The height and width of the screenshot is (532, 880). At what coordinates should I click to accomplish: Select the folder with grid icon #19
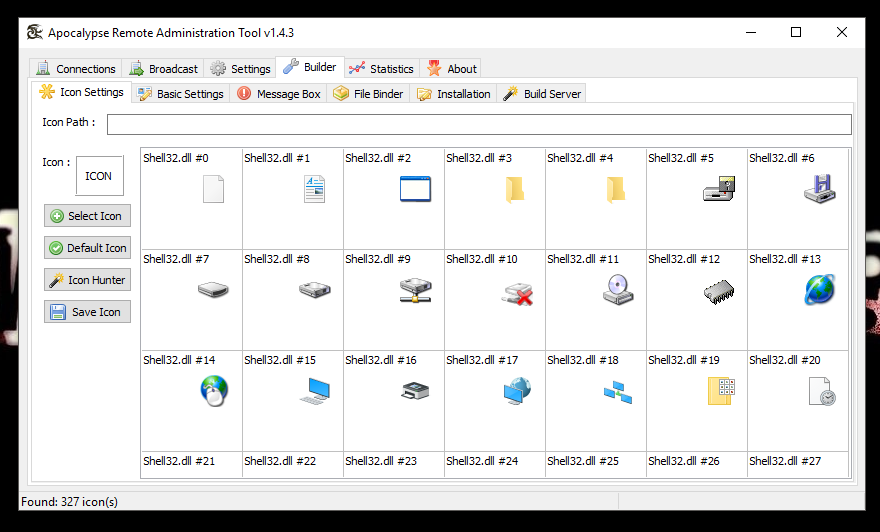click(721, 391)
